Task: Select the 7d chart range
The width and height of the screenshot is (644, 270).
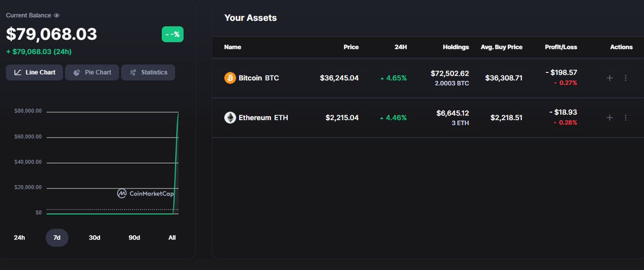Action: coord(57,237)
